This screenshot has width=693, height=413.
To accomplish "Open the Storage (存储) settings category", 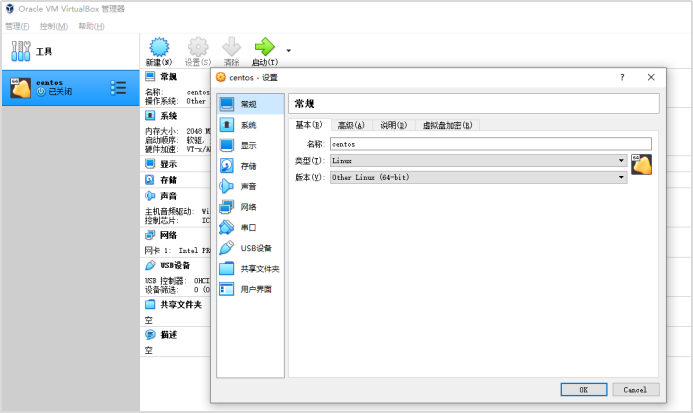I will click(251, 166).
